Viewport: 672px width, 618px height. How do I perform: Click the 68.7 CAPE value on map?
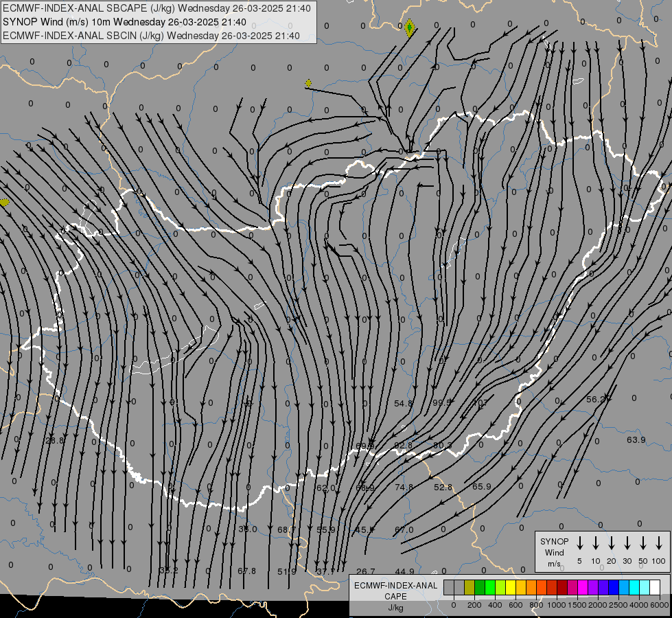(287, 529)
